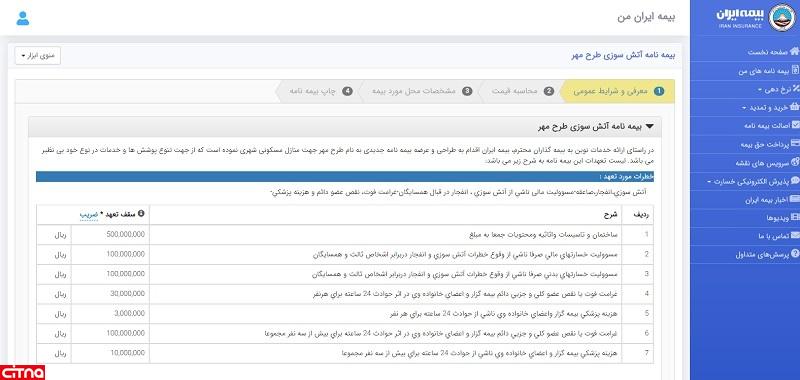Screen dimensions: 800x380
Task: Click the news icon beside اخبار بیمه ایران
Action: 794,199
